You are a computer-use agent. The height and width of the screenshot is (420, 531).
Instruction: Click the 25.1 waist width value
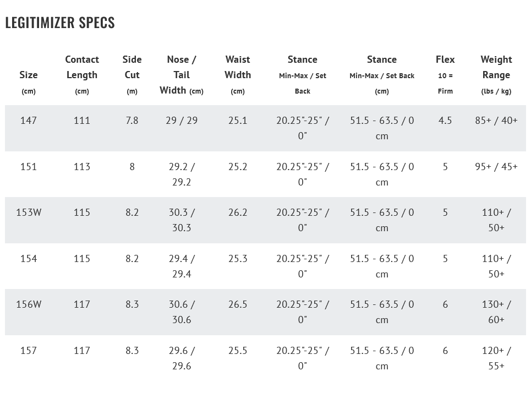pos(238,120)
